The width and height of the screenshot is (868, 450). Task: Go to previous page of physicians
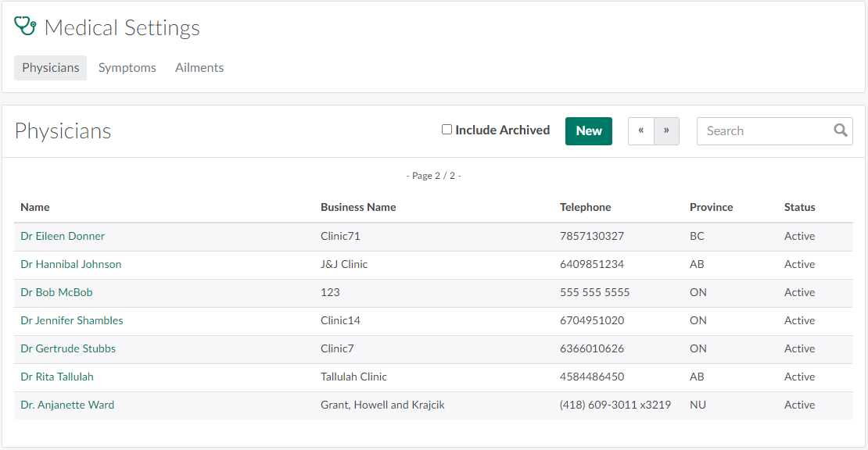[641, 131]
